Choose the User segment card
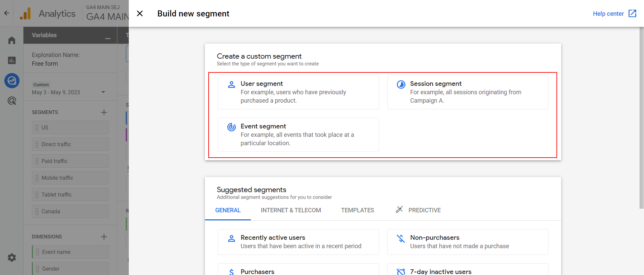 (298, 92)
